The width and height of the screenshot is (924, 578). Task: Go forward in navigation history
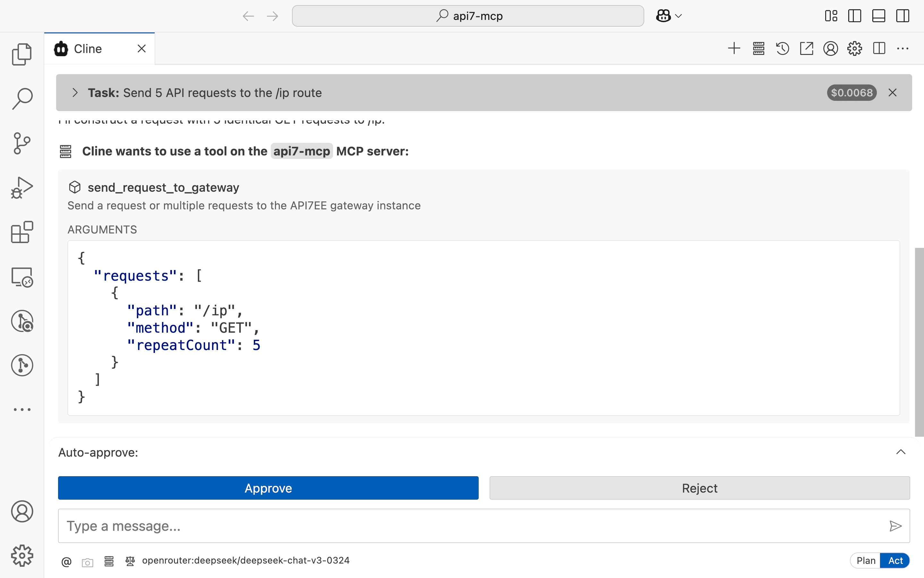[x=272, y=16]
